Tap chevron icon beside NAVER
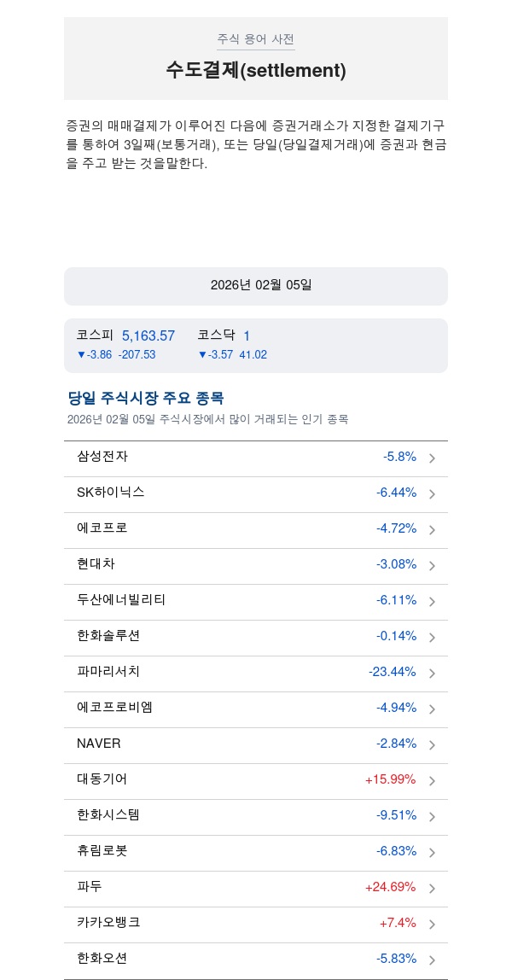Image resolution: width=512 pixels, height=980 pixels. [x=432, y=745]
